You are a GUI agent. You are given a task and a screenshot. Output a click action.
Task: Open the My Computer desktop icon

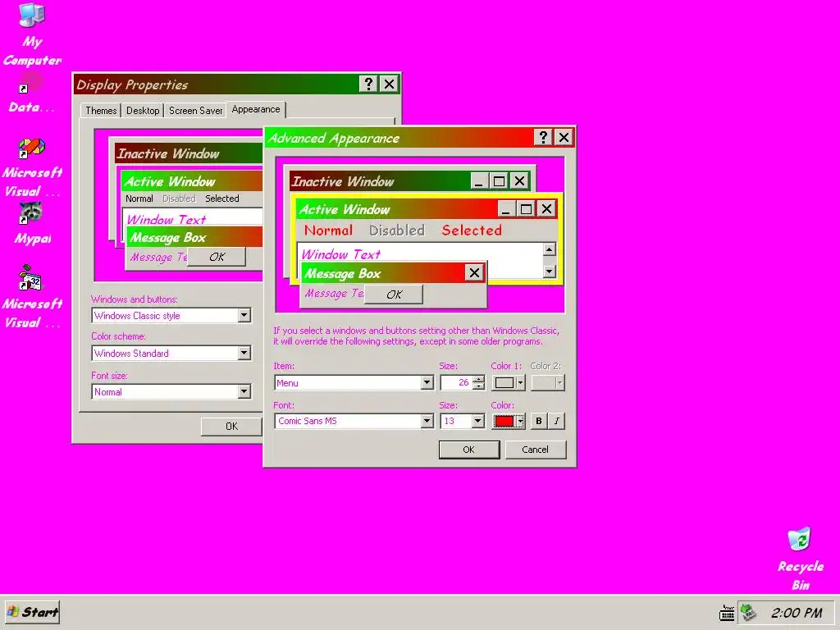(x=32, y=34)
